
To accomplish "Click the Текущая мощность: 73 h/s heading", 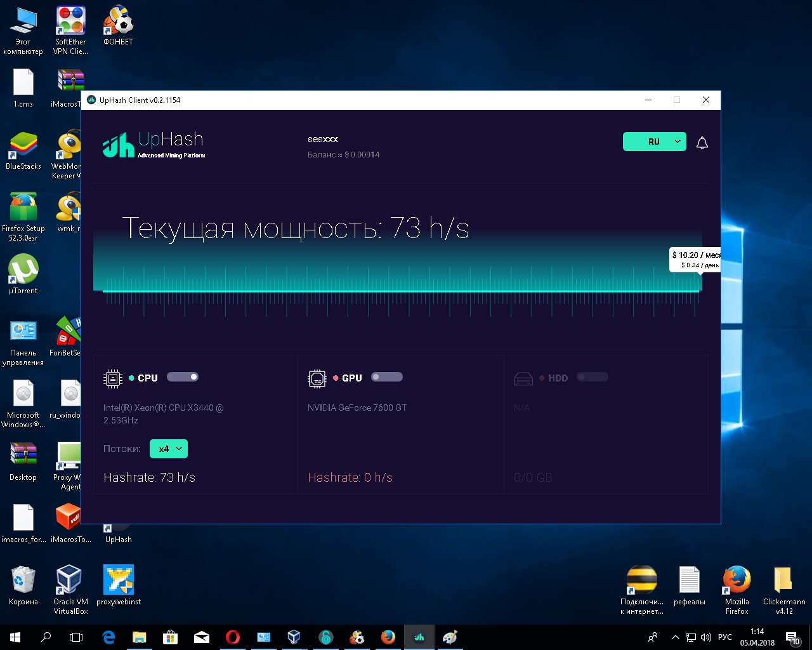I will [296, 228].
